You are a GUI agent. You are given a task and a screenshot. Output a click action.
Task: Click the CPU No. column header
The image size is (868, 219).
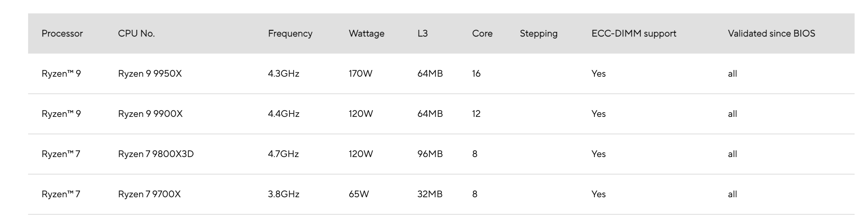[136, 33]
